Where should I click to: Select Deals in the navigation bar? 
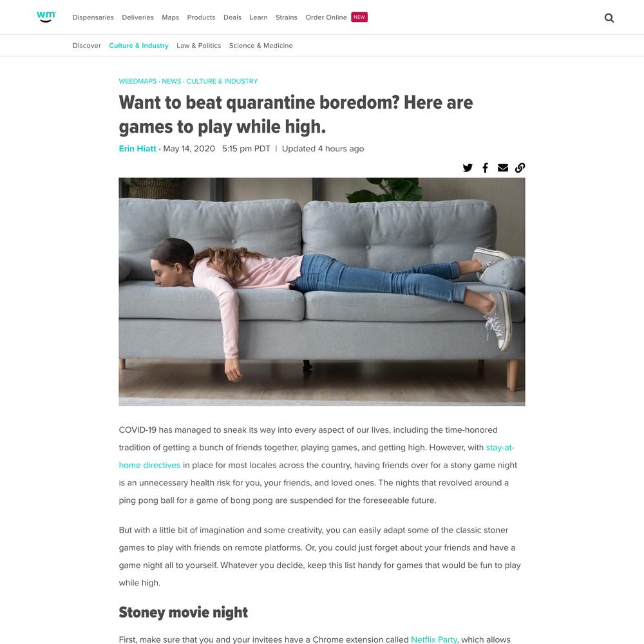pyautogui.click(x=232, y=17)
